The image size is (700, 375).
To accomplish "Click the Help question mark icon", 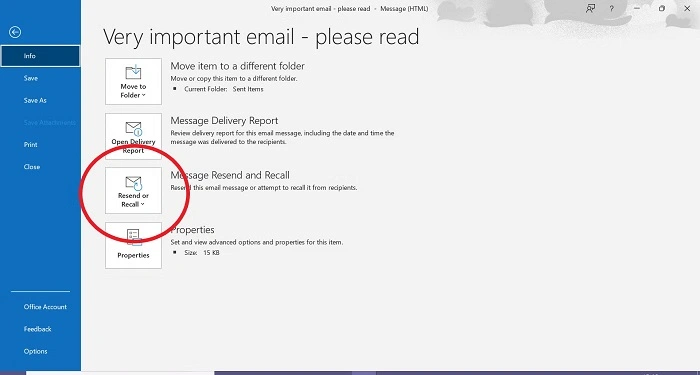I will pos(612,8).
